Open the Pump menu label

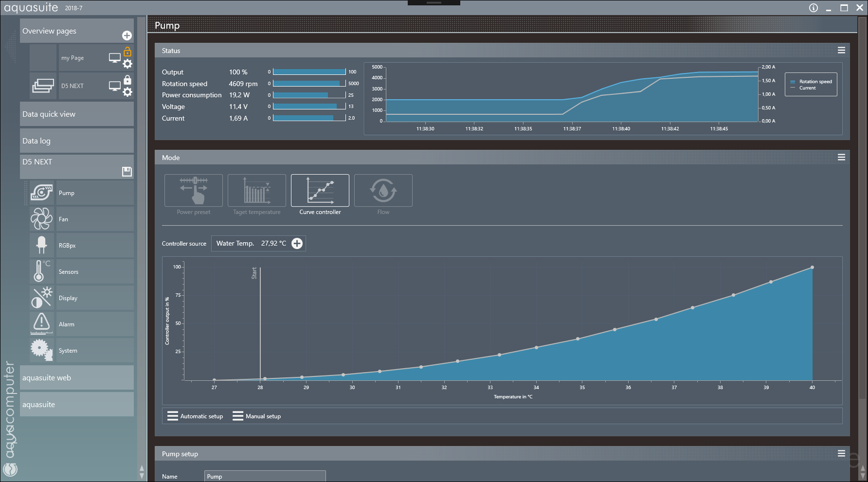(x=67, y=193)
